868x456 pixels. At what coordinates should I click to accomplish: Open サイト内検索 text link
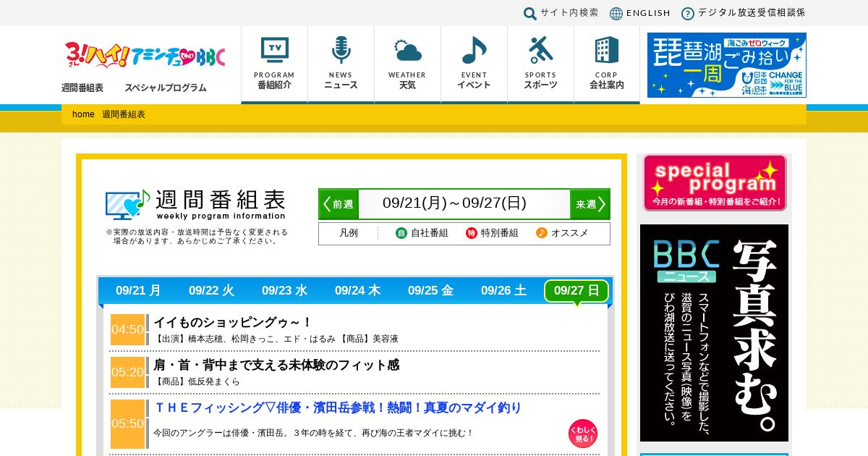click(570, 12)
